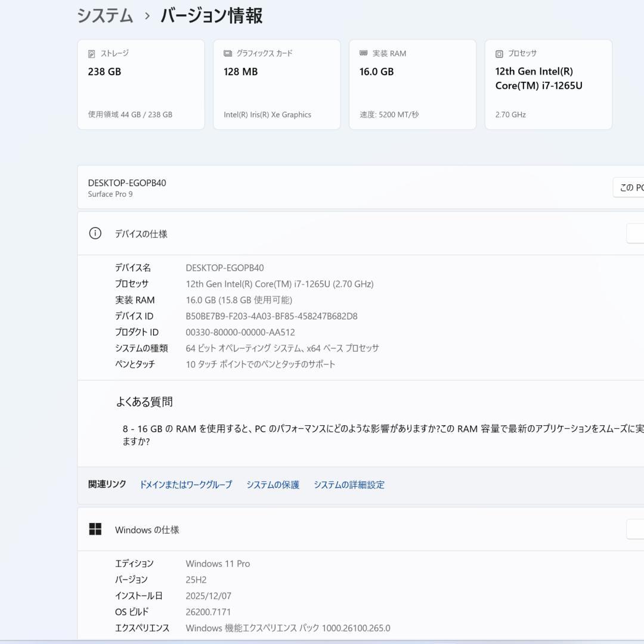Click the Windows logo next to Windows の仕様

[95, 529]
